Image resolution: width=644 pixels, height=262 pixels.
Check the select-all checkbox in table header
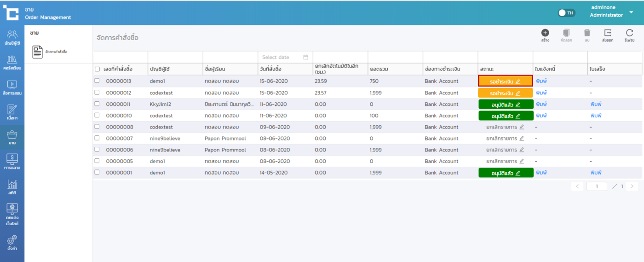97,69
